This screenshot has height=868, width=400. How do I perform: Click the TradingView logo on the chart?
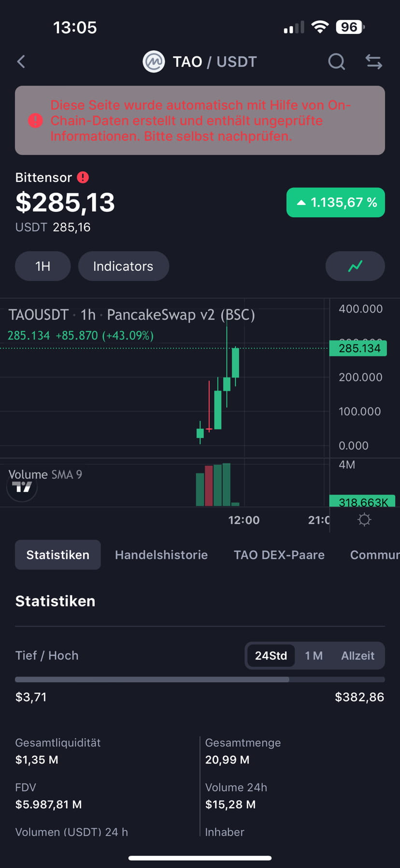tap(21, 487)
